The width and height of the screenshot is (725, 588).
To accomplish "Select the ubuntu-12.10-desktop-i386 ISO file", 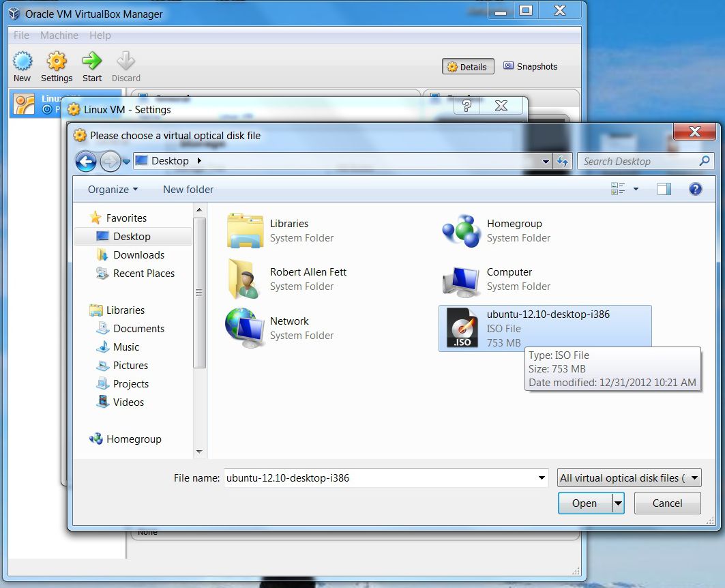I will [x=545, y=328].
